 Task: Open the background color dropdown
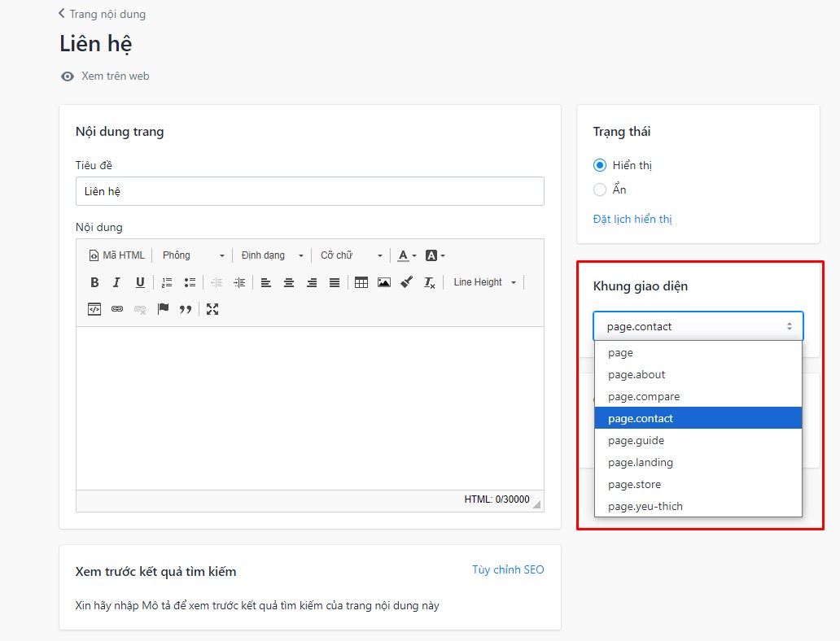tap(435, 255)
